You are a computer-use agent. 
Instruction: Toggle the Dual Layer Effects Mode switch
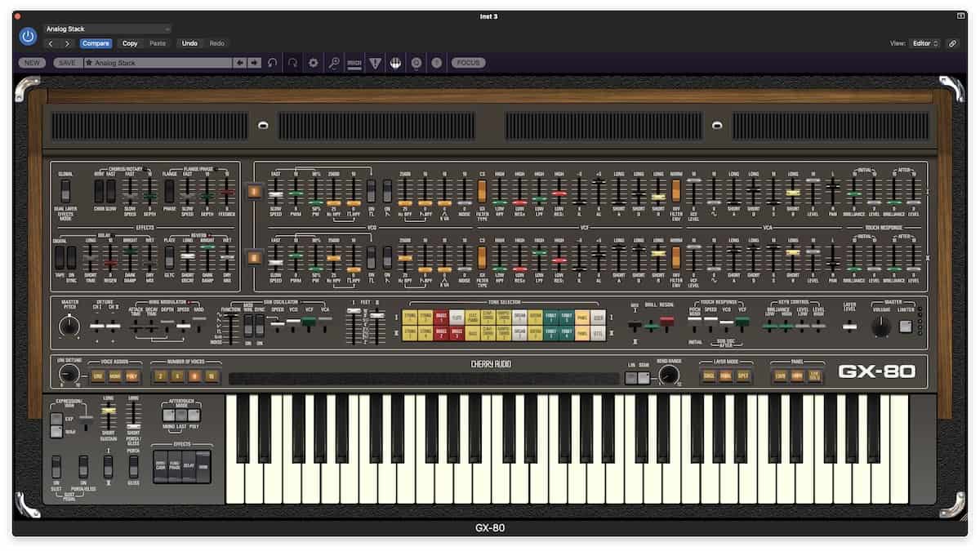pos(65,190)
